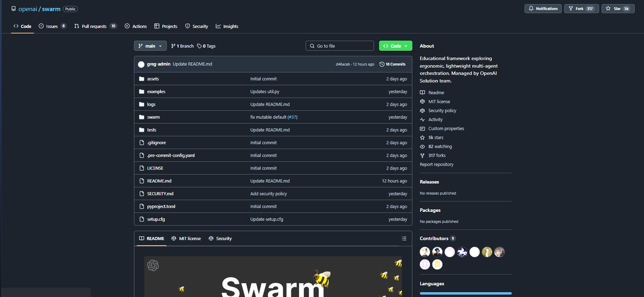Open the swarm repository name link

point(51,9)
